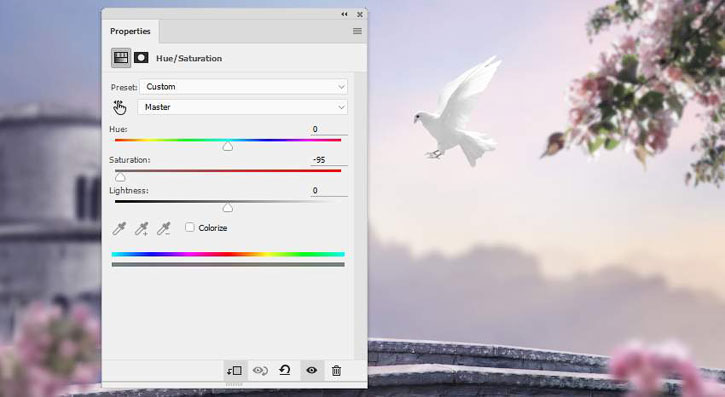Open the Properties panel flyout menu

[x=357, y=31]
